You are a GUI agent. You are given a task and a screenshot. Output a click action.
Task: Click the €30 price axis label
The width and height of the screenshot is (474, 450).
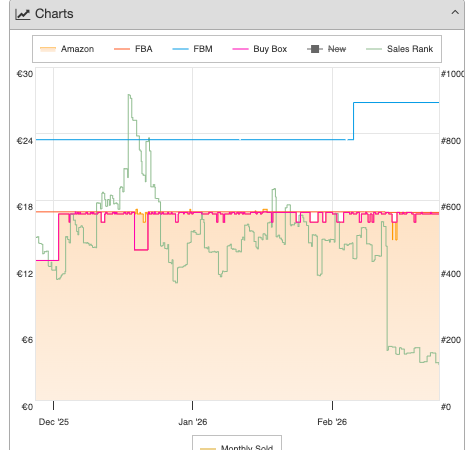[x=25, y=74]
